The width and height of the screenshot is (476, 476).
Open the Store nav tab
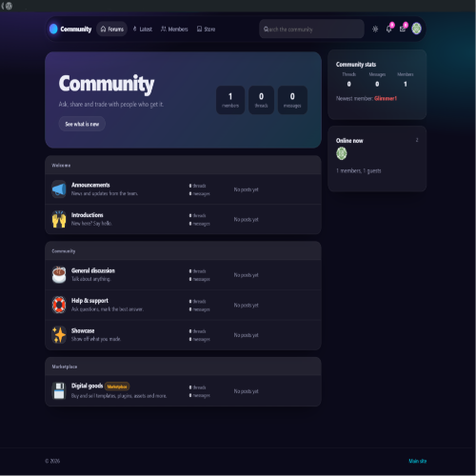coord(206,29)
